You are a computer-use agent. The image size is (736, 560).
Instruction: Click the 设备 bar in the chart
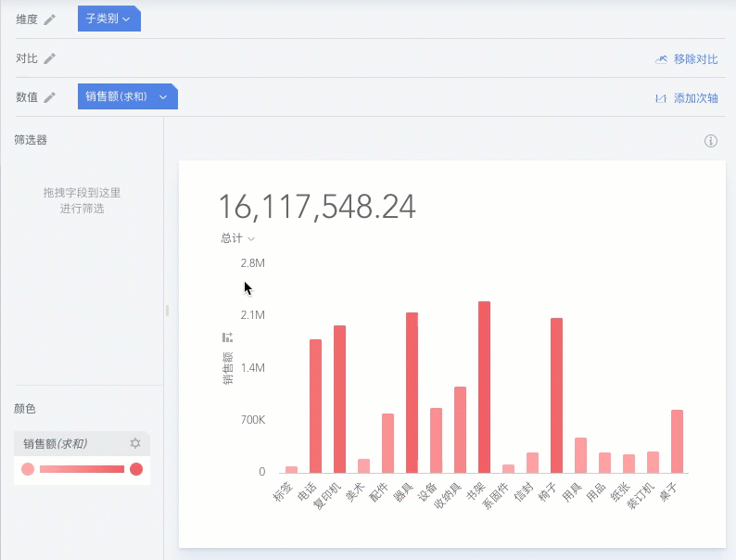click(436, 440)
